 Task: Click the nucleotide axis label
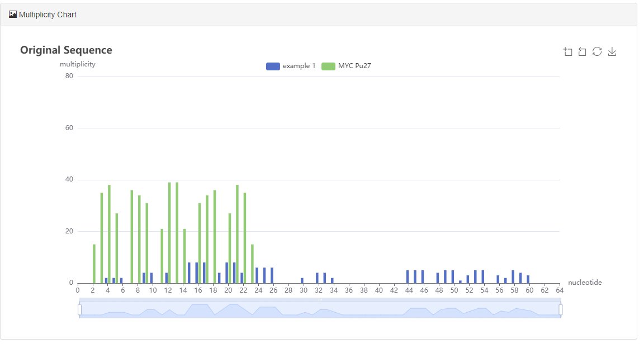[584, 283]
